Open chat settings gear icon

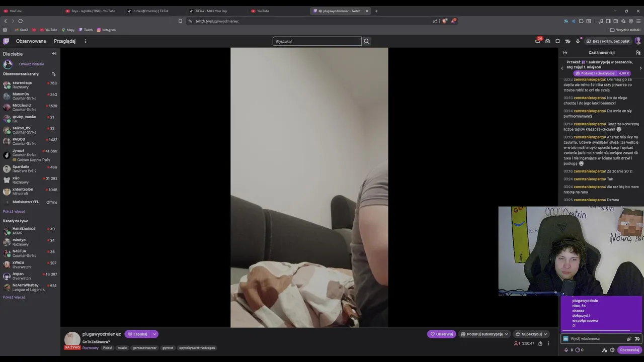click(612, 350)
